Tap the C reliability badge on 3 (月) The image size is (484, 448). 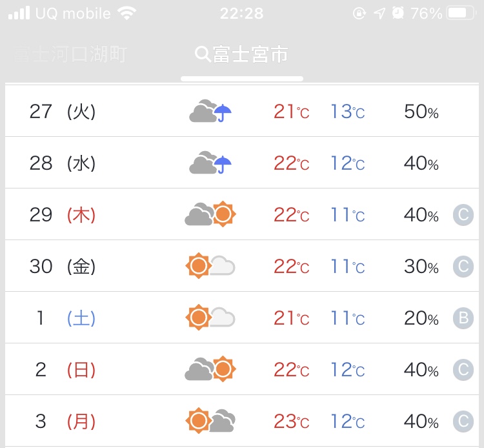(463, 422)
